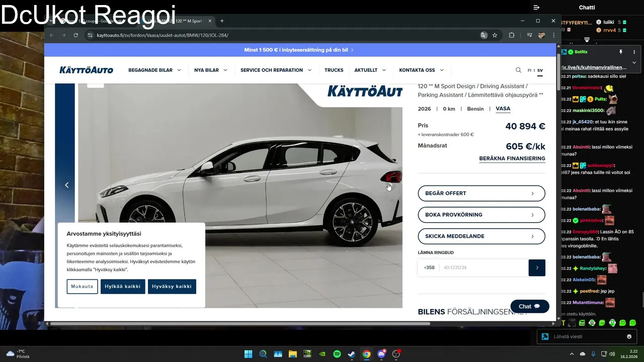Click the page vertical scrollbar
Image resolution: width=644 pixels, height=362 pixels.
[x=558, y=71]
